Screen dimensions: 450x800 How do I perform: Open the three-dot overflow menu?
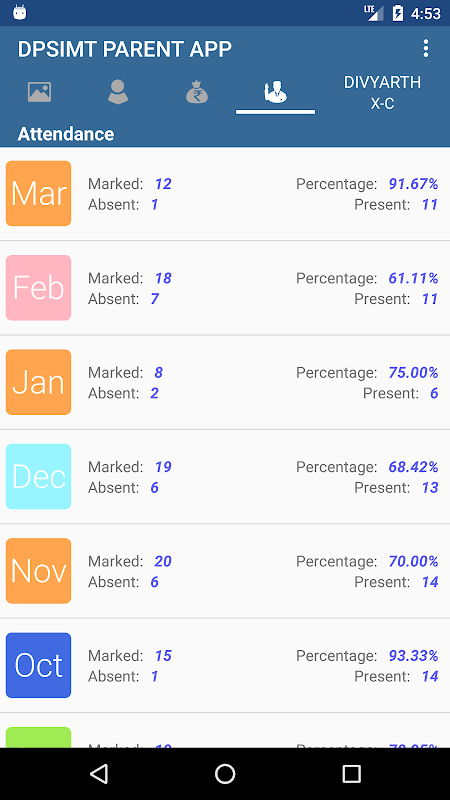pyautogui.click(x=426, y=48)
